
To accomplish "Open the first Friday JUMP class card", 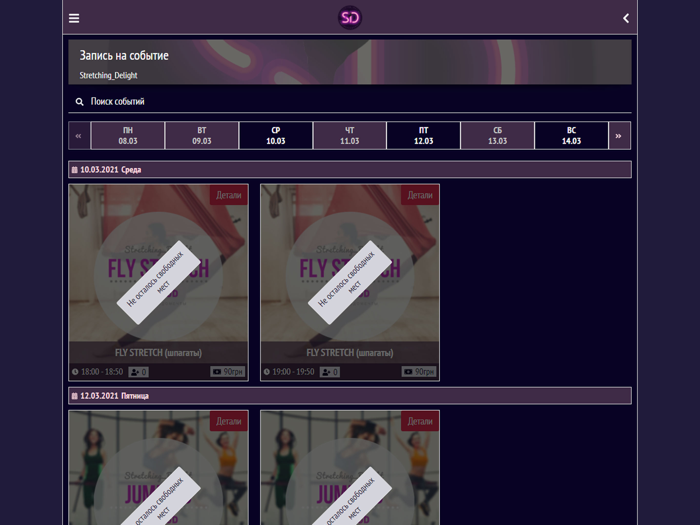I will tap(158, 468).
